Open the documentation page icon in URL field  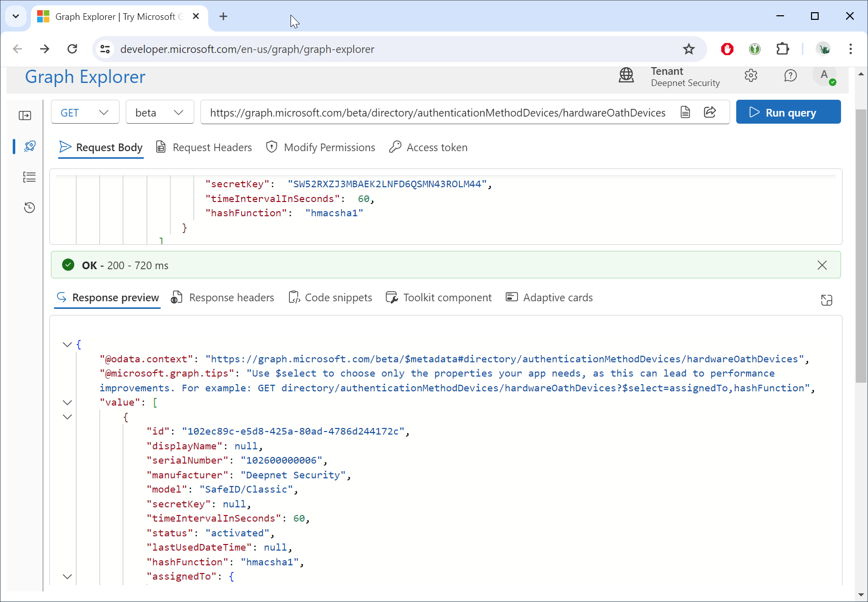pyautogui.click(x=685, y=112)
